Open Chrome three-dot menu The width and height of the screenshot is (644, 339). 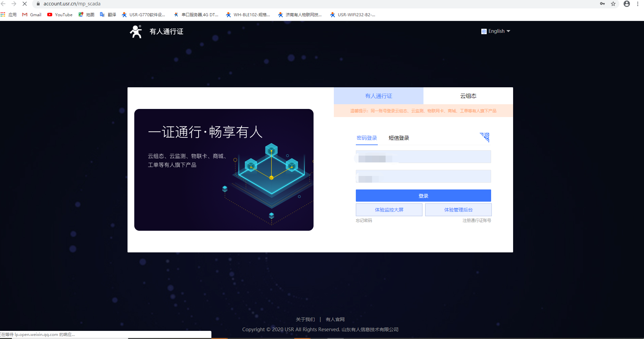(x=638, y=4)
